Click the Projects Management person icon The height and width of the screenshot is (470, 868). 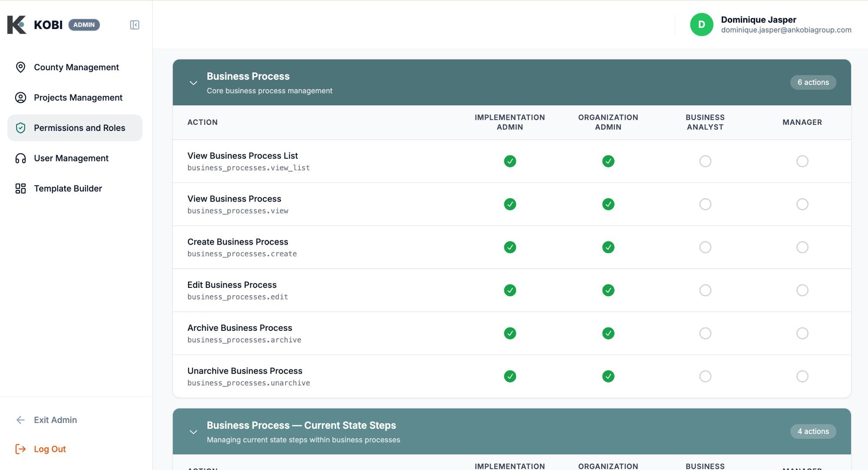(20, 98)
